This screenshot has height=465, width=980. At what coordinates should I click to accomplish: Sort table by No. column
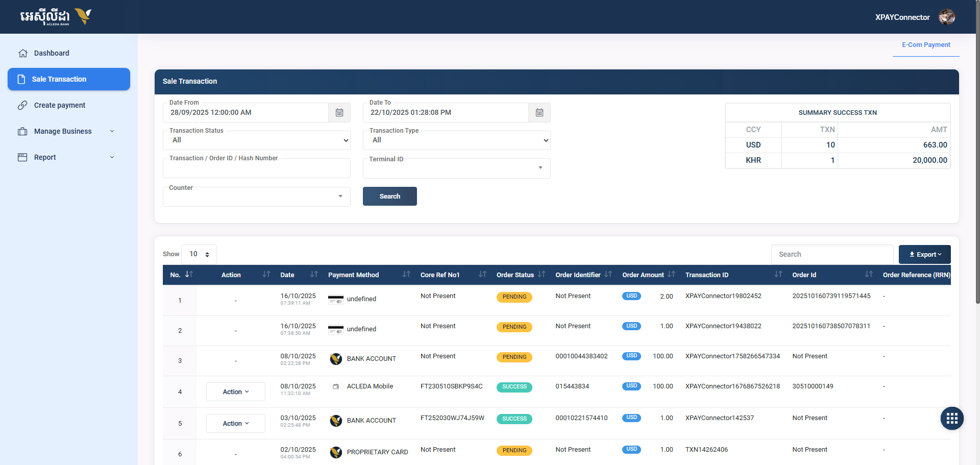point(189,275)
